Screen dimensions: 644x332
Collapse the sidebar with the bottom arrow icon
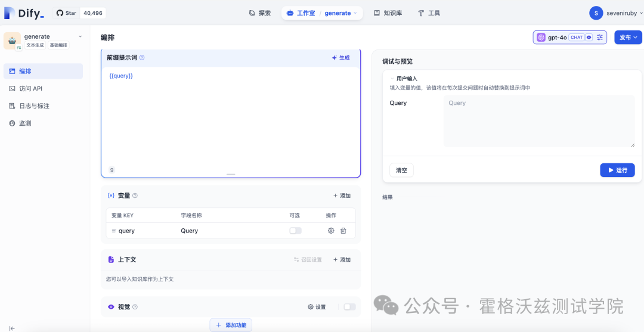(13, 328)
